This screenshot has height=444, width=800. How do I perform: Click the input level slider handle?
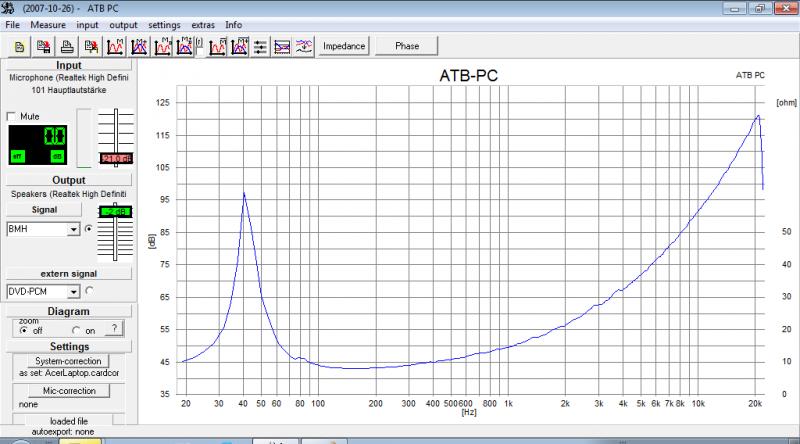point(115,158)
